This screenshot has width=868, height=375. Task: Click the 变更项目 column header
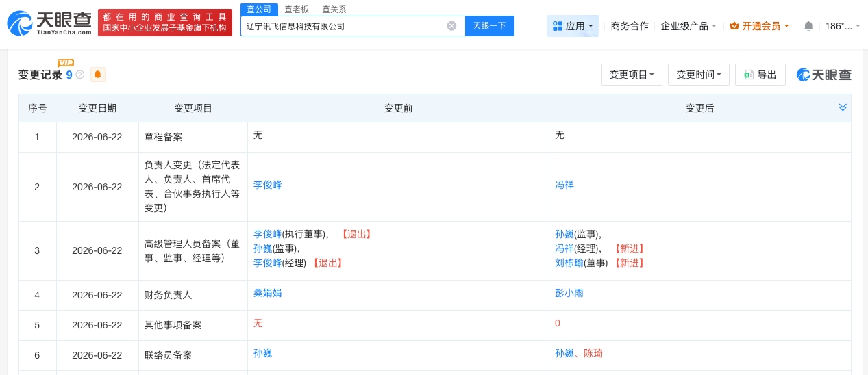pos(193,108)
